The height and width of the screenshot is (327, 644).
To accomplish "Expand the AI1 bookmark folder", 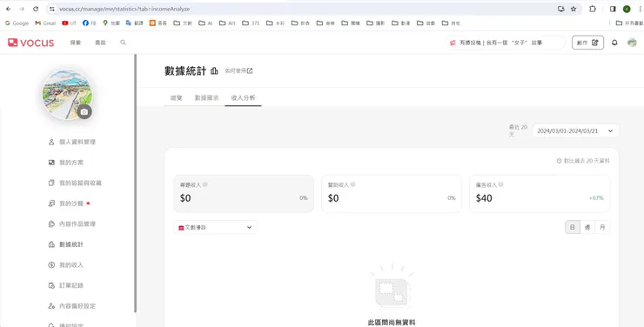I will pos(227,23).
